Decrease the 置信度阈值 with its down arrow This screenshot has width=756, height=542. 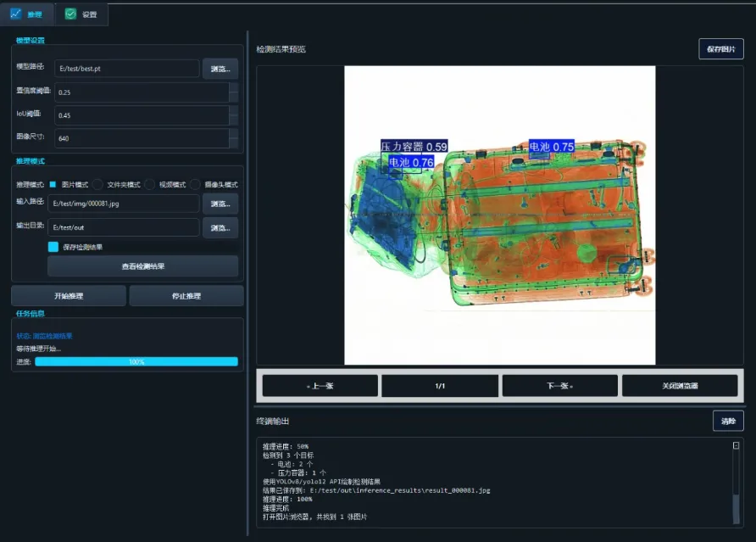(233, 97)
